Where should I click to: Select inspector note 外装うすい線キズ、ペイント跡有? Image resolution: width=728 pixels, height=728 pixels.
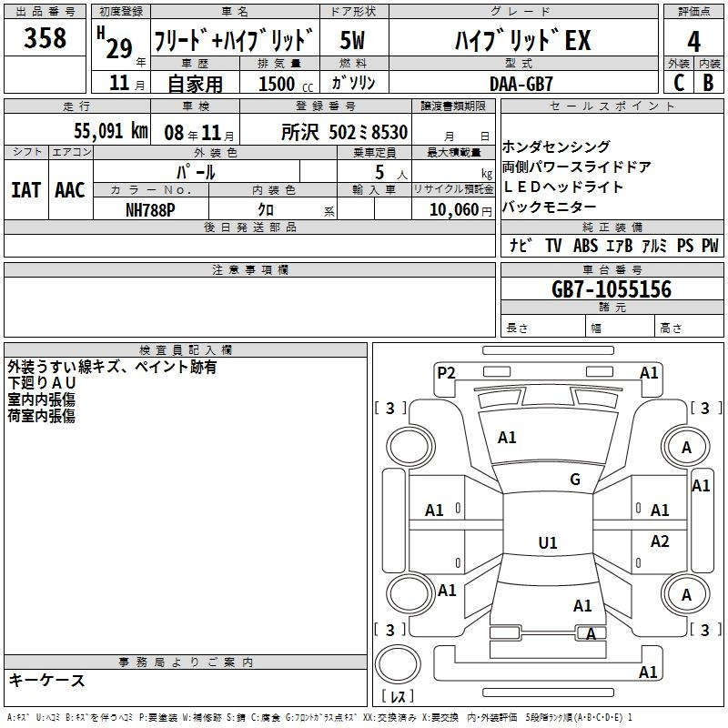[112, 367]
